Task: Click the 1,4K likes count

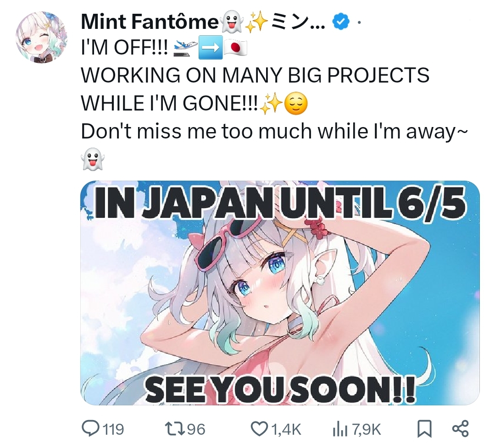Action: click(286, 429)
